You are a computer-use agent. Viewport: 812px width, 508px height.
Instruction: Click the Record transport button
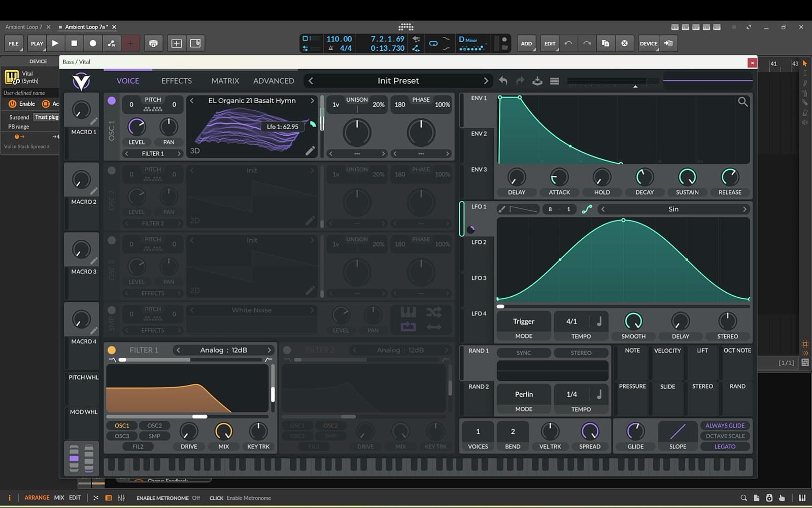[93, 43]
